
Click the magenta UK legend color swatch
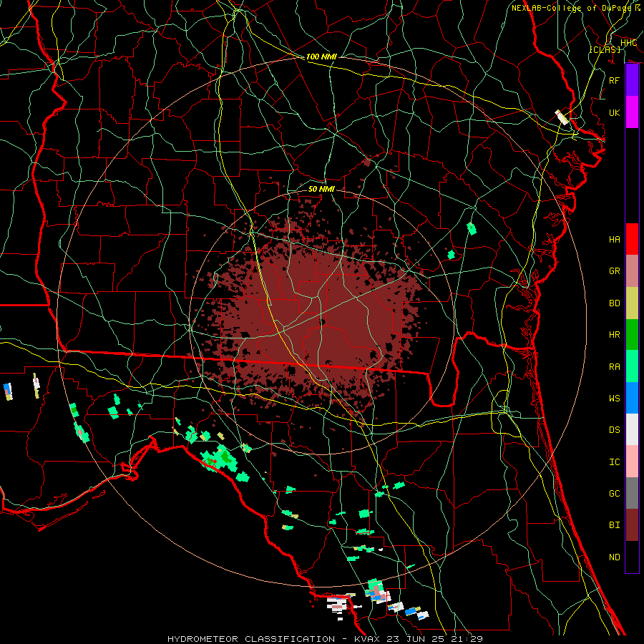tap(632, 112)
